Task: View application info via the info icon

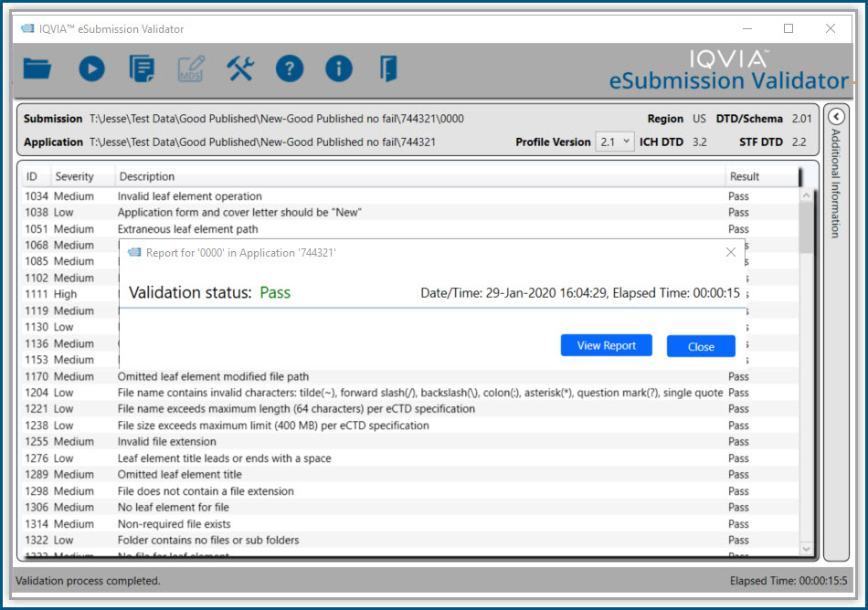Action: (x=338, y=68)
